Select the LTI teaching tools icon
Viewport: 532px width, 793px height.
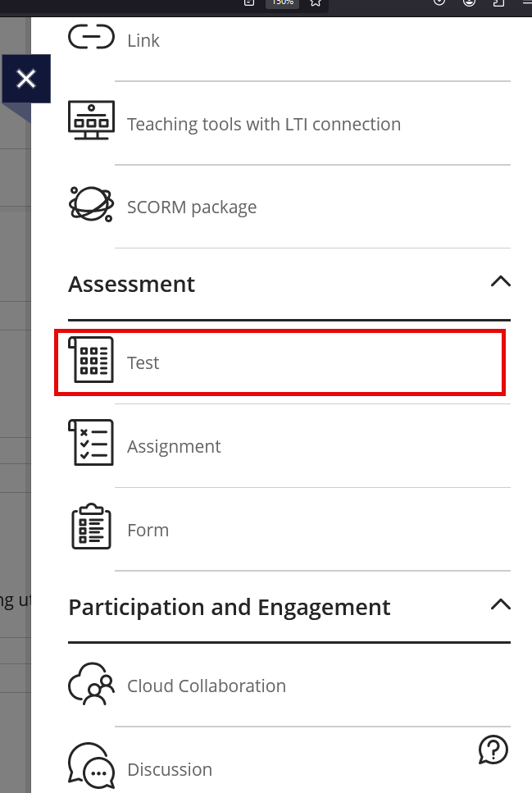point(91,121)
